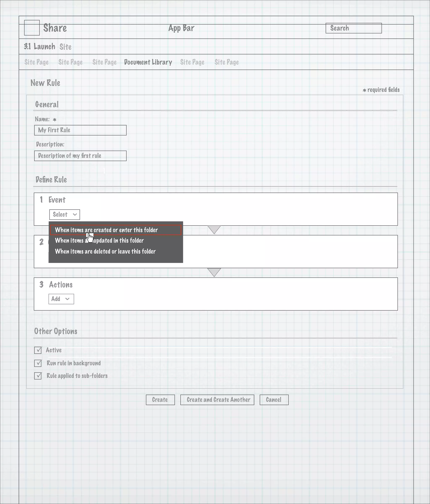Expand the Actions Add dropdown

[x=61, y=299]
